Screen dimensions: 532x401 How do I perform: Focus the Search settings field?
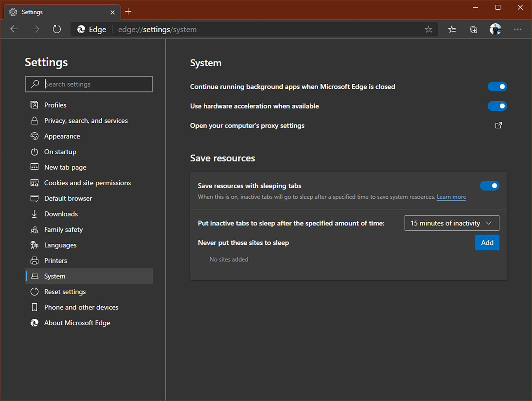[x=89, y=84]
